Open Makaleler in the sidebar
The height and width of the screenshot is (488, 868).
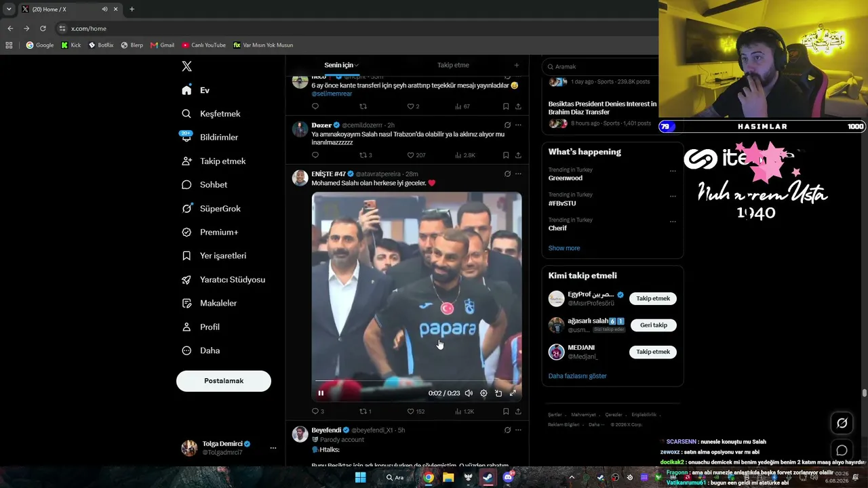(x=209, y=304)
